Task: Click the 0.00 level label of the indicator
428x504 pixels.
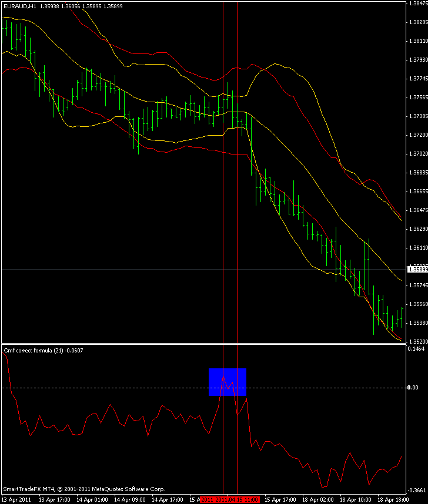Action: click(413, 388)
